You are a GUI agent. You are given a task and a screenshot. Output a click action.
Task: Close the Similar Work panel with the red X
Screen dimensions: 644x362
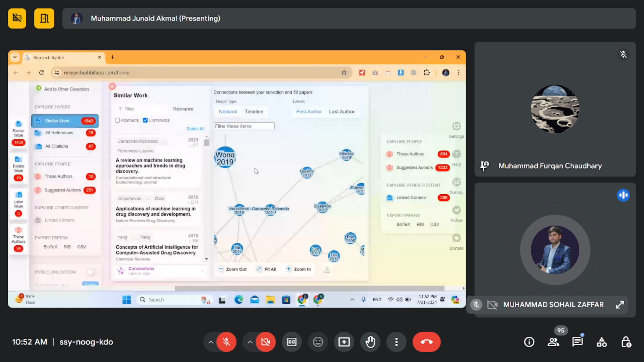click(x=112, y=86)
